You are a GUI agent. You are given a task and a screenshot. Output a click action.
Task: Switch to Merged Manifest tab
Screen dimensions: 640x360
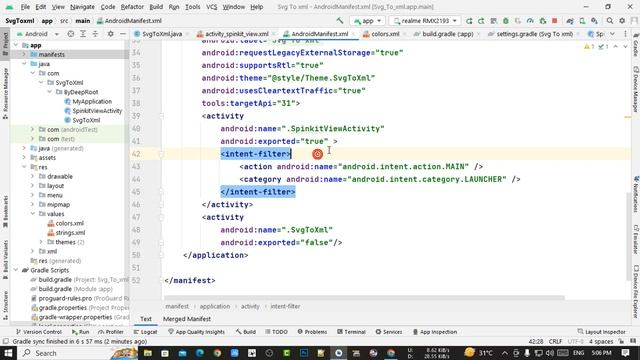tap(187, 319)
